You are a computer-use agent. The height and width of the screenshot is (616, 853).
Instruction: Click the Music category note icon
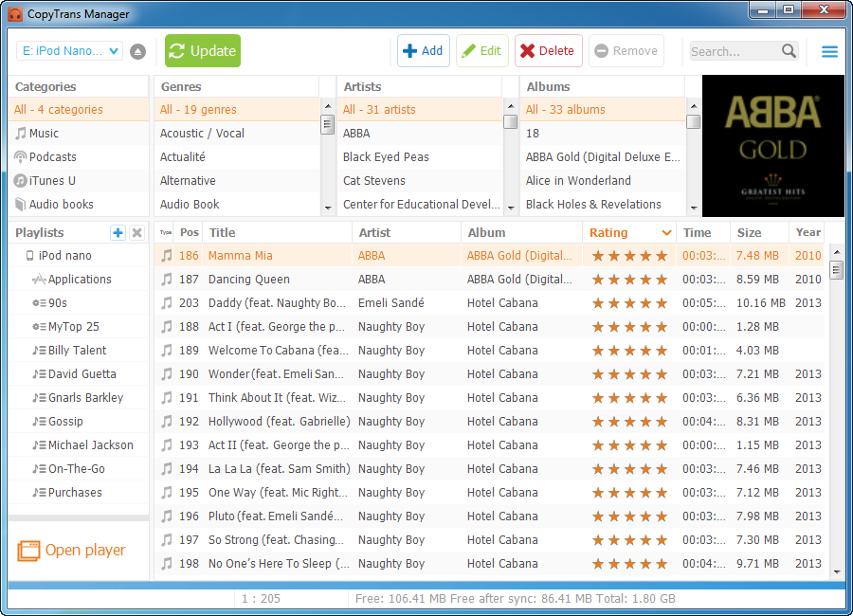click(21, 134)
